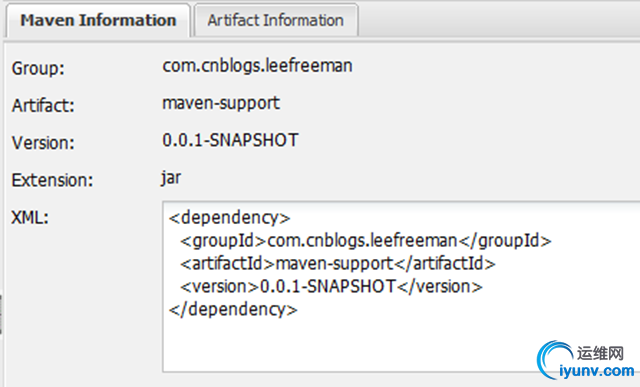640x387 pixels.
Task: Click the Extension label
Action: (52, 180)
